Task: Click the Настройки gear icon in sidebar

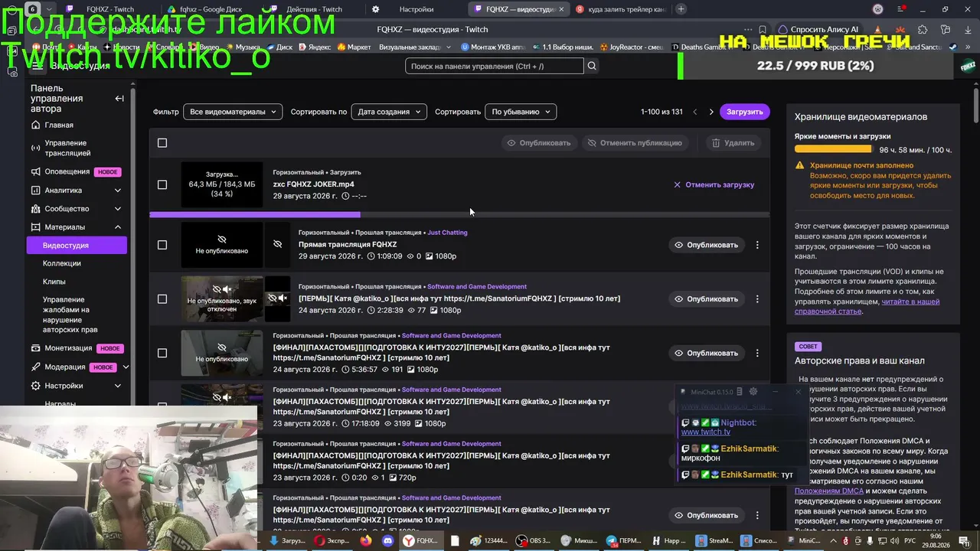Action: 36,386
